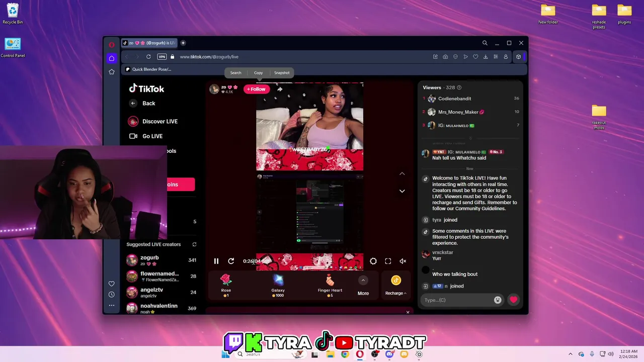644x362 pixels.
Task: Go to previous live stream arrow
Action: click(402, 173)
